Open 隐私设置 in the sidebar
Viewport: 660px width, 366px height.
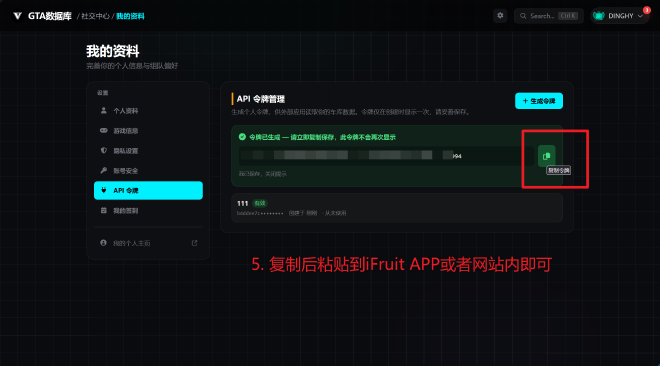coord(148,151)
